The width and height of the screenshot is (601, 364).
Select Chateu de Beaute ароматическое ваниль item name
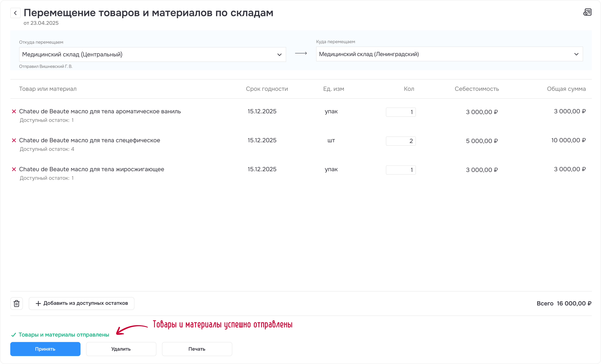100,111
